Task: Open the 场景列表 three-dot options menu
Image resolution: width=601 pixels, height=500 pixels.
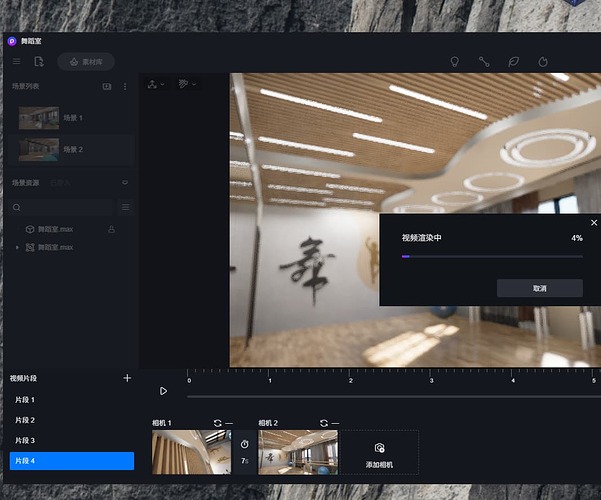Action: tap(125, 87)
